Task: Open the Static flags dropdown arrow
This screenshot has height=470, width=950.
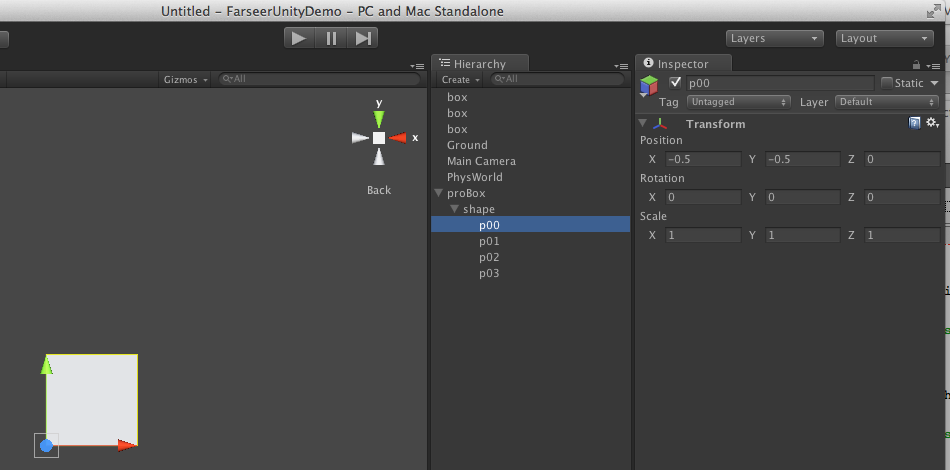Action: (x=934, y=83)
